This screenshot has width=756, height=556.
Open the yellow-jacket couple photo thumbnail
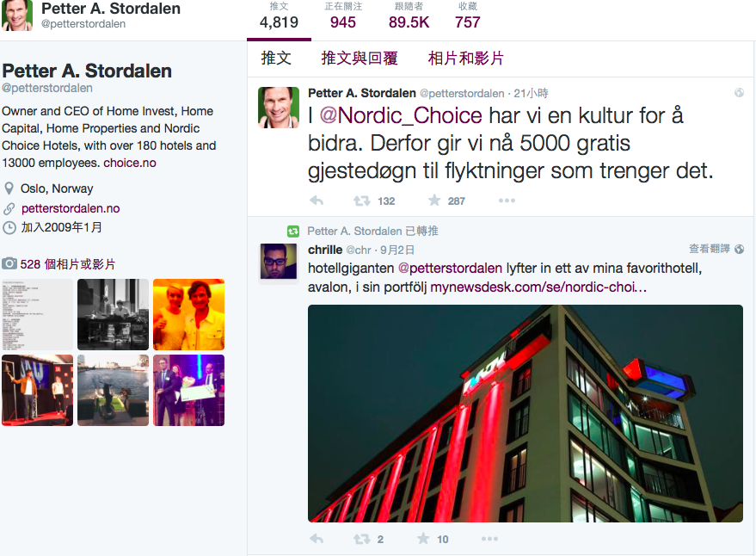coord(188,314)
